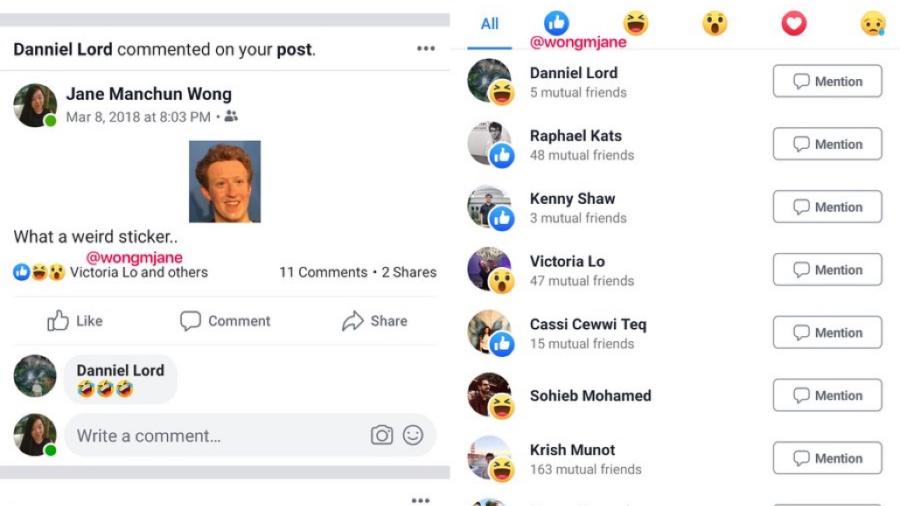
Task: Filter reactions by the Sad emoji
Action: pos(873,23)
